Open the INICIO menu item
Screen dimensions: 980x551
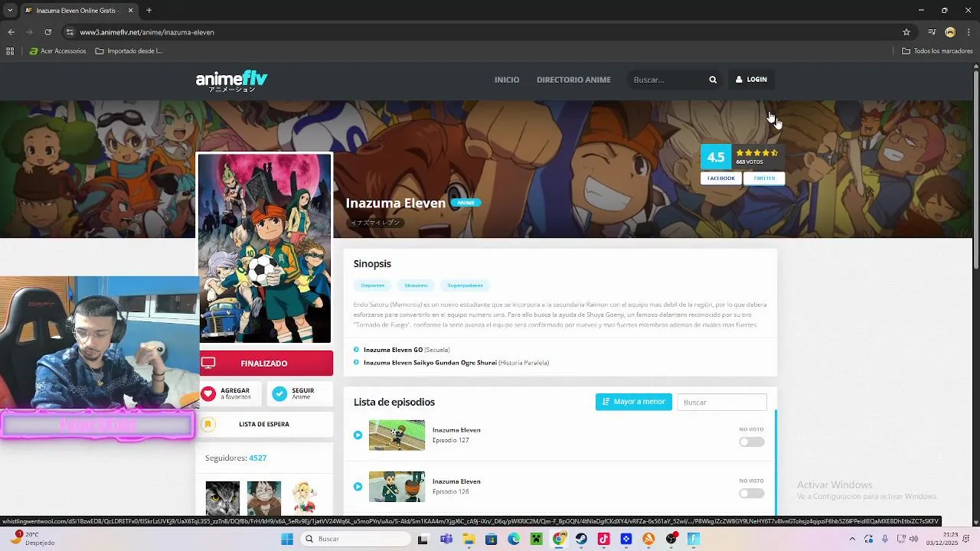(507, 80)
